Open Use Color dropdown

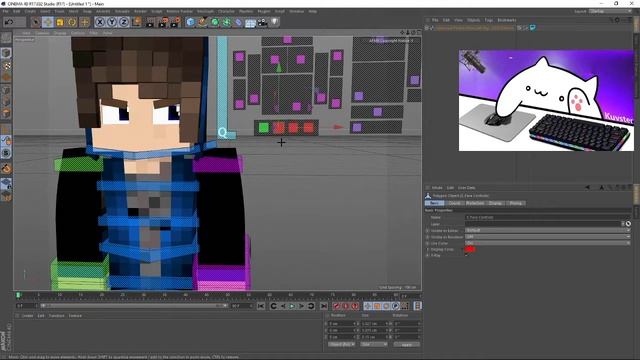coord(548,243)
